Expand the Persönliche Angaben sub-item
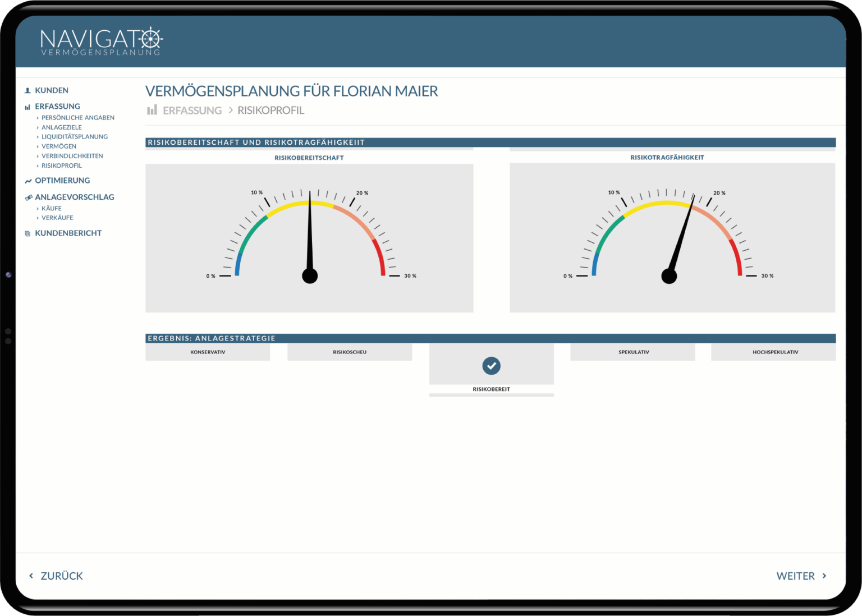 (x=78, y=117)
